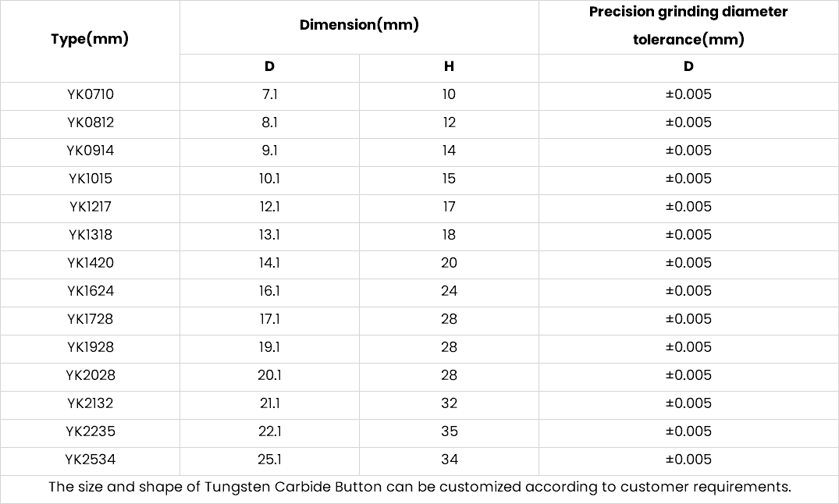This screenshot has width=839, height=504.
Task: Select the YK1318 row label
Action: click(91, 235)
